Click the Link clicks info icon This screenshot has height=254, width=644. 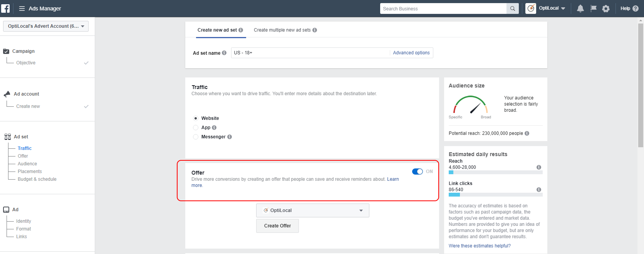click(x=539, y=190)
